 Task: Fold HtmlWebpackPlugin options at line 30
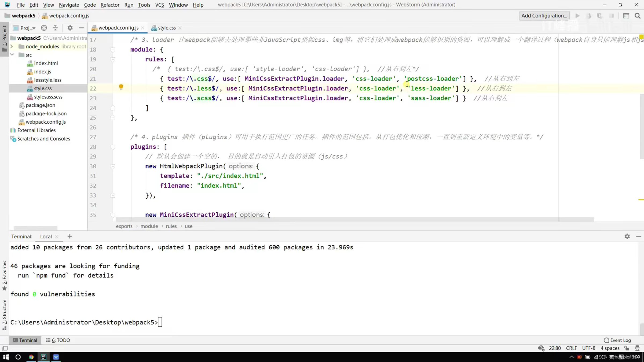click(113, 166)
